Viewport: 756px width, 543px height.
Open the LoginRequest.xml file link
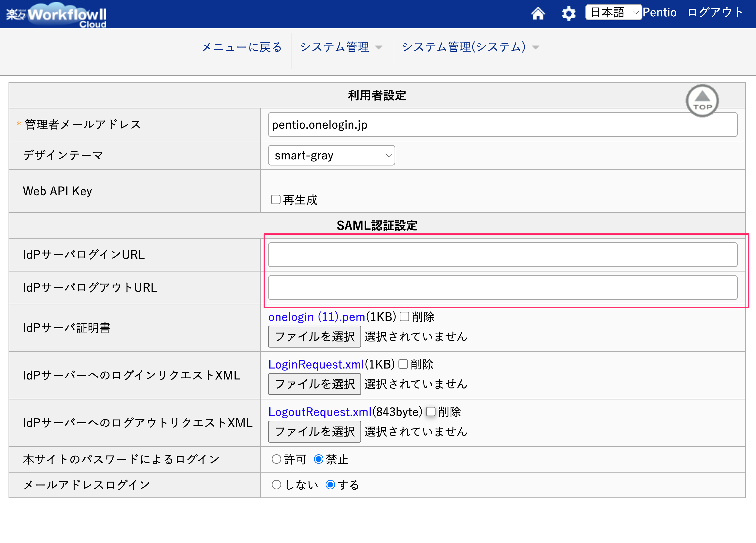pos(316,364)
